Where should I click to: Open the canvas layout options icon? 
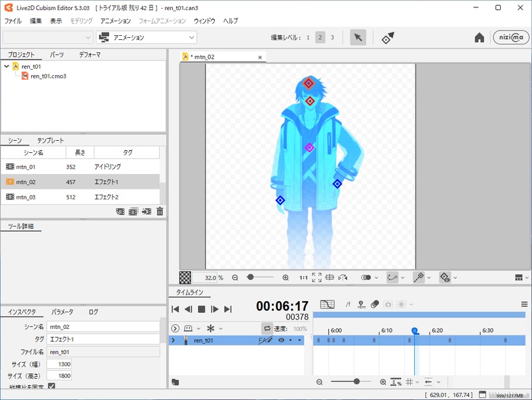point(519,277)
